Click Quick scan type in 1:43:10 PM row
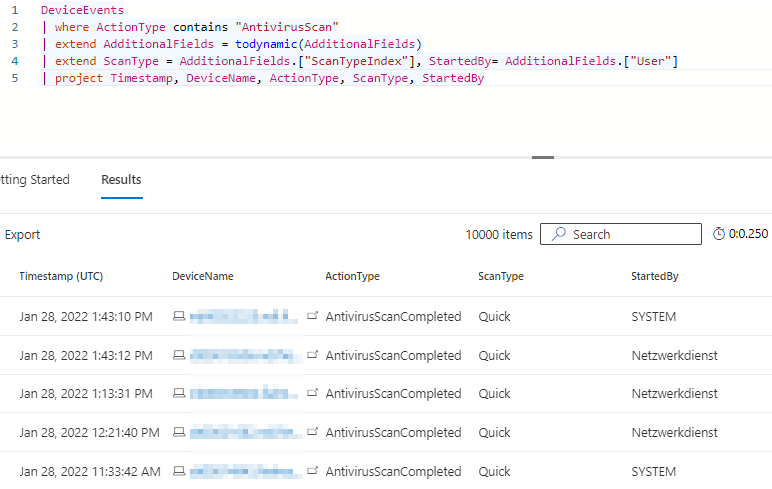 494,316
